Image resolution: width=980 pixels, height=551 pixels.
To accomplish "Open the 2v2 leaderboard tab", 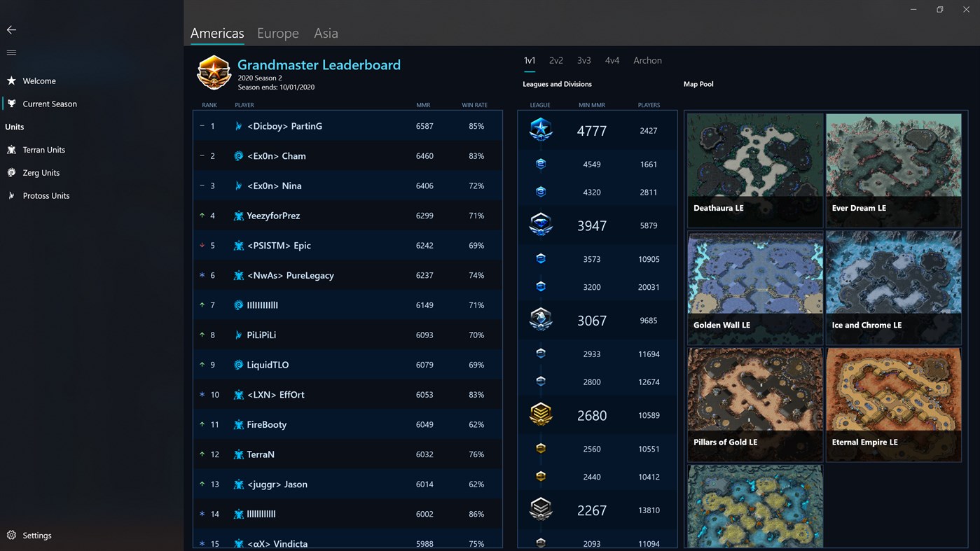I will [555, 60].
